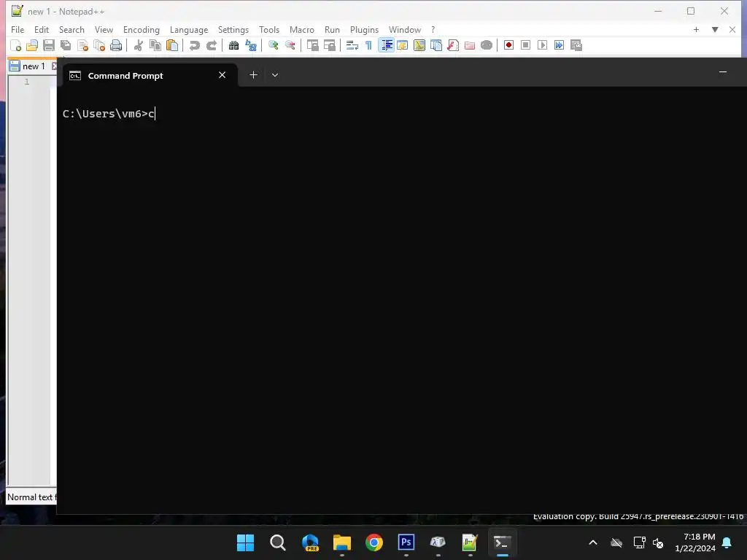Click Windows Start button on taskbar
The height and width of the screenshot is (560, 747).
point(245,542)
